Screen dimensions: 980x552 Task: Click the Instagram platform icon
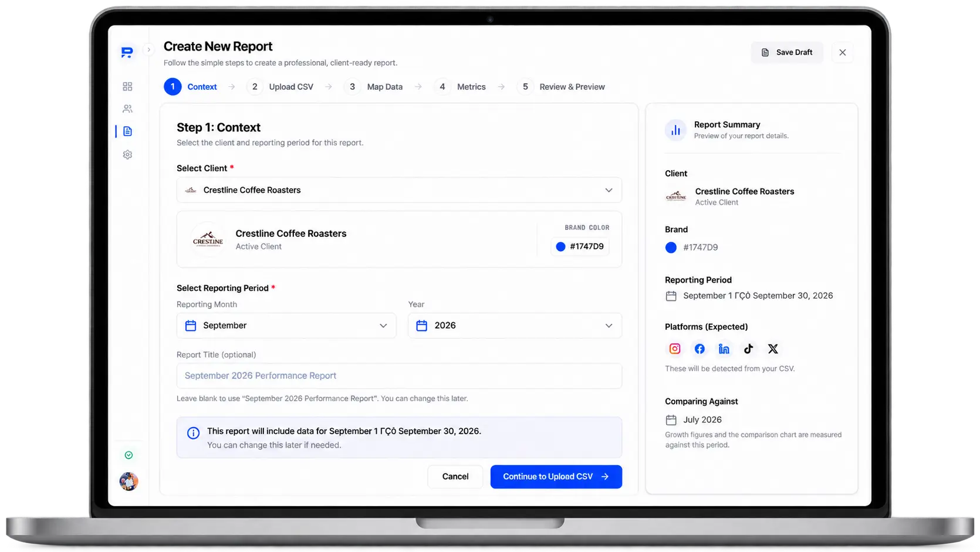[675, 349]
